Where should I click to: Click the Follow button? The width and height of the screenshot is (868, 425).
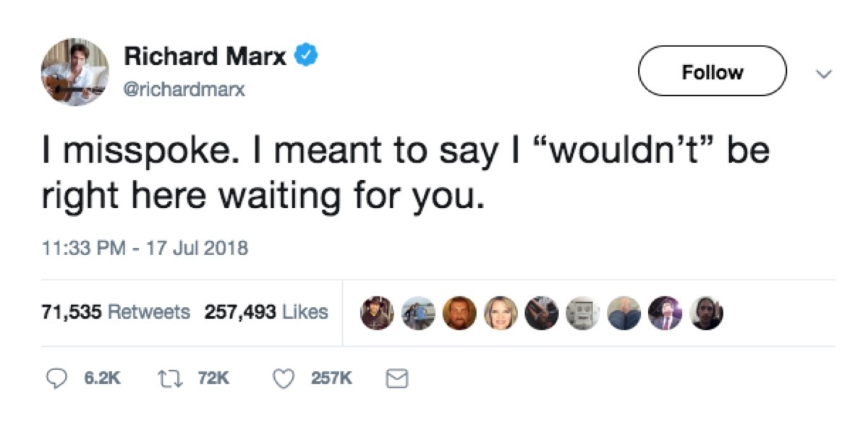point(712,72)
